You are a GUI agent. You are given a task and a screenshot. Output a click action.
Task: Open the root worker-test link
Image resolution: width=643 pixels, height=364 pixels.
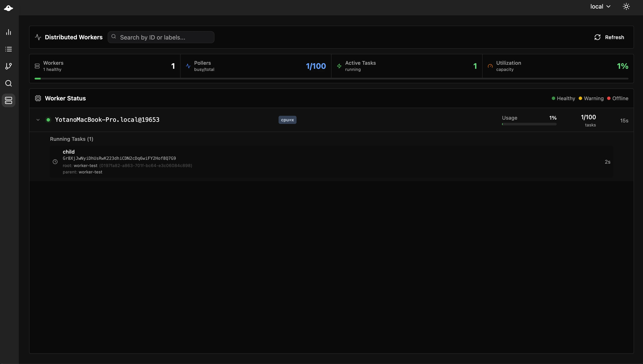tap(85, 166)
